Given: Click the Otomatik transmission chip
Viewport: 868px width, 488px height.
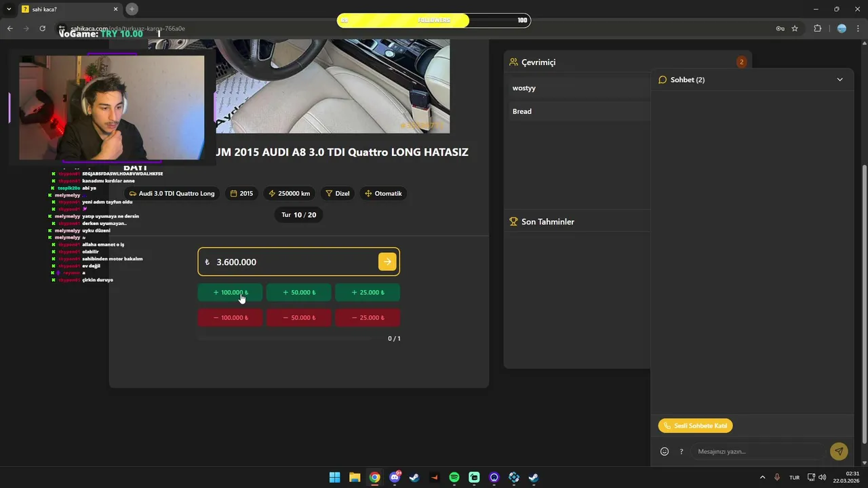Looking at the screenshot, I should (383, 193).
